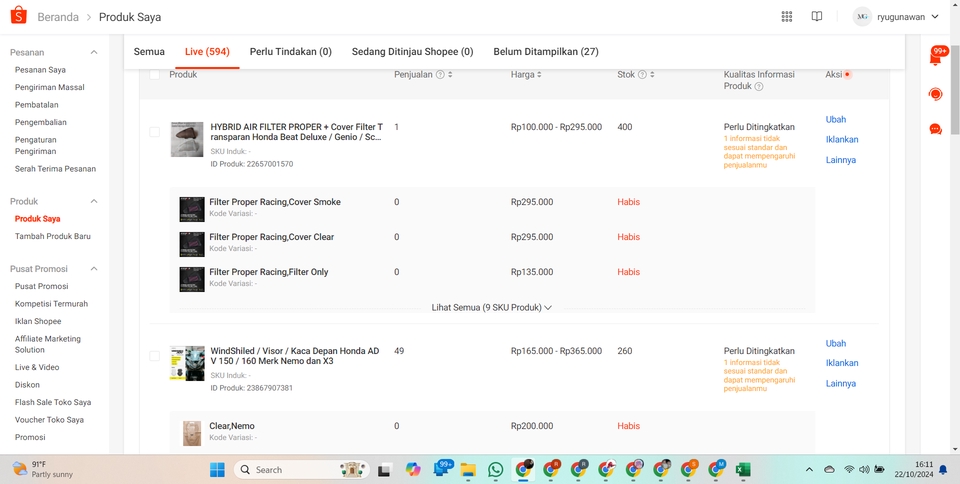This screenshot has height=484, width=960.
Task: Expand Lihat Semua (9 SKU Produk)
Action: [x=492, y=308]
